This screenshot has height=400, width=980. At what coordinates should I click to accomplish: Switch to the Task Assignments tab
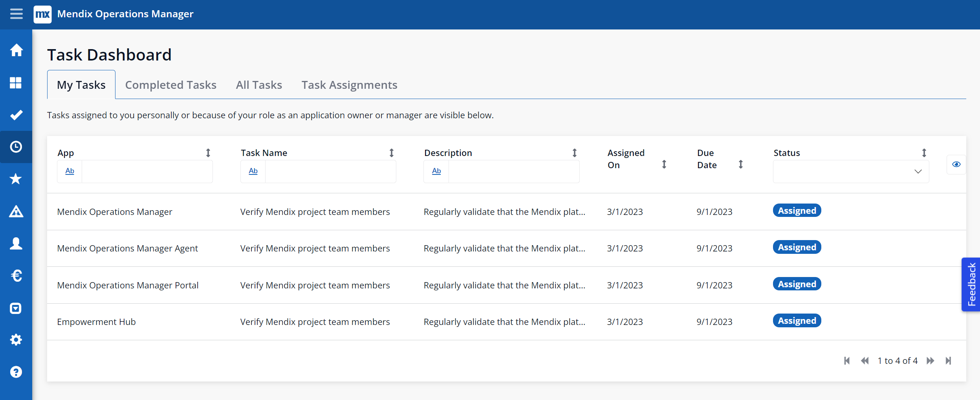coord(350,85)
